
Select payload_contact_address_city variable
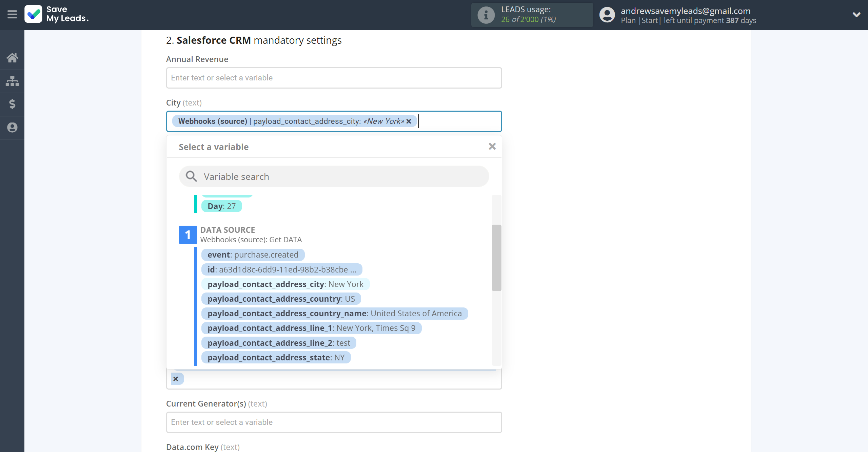click(285, 284)
